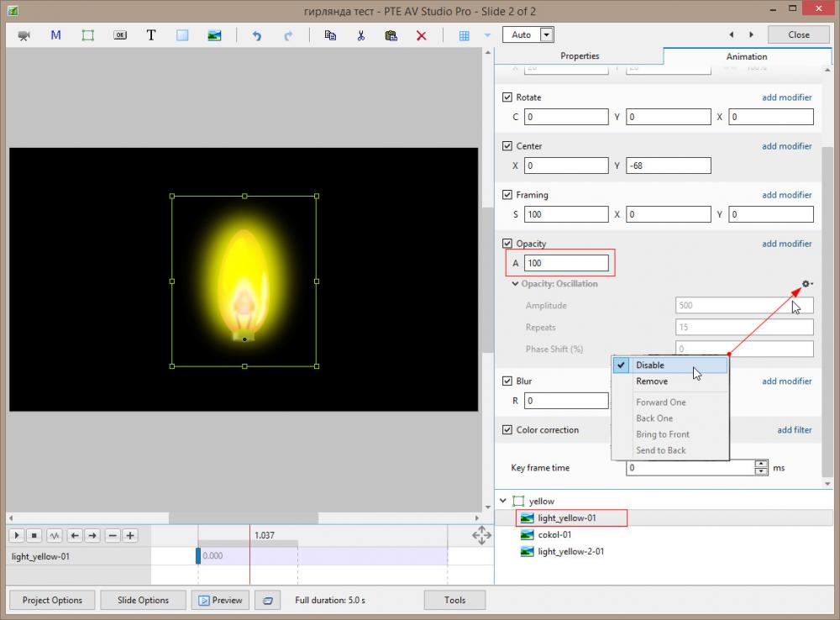Viewport: 840px width, 620px height.
Task: Click the Add Text tool icon
Action: click(x=151, y=35)
